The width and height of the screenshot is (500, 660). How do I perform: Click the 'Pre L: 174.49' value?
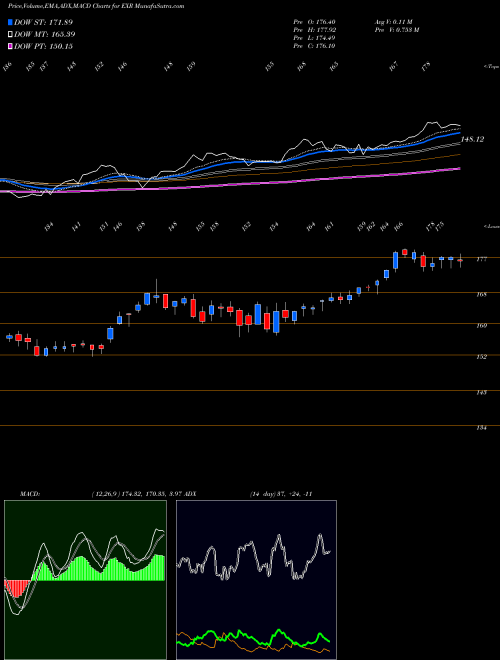tap(314, 38)
